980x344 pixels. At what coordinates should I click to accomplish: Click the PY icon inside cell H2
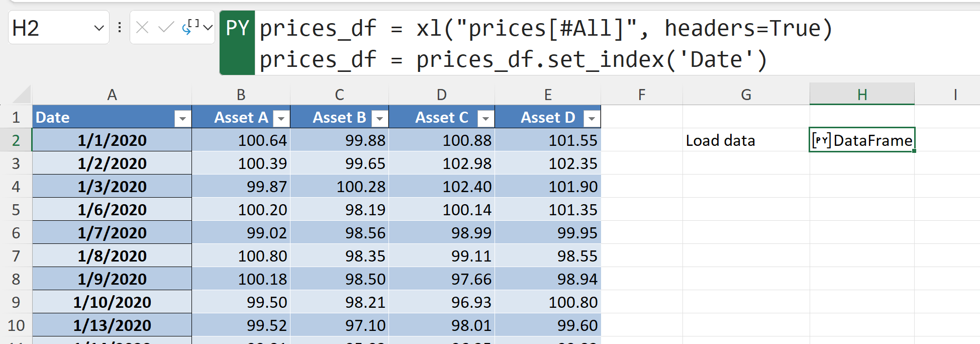821,140
